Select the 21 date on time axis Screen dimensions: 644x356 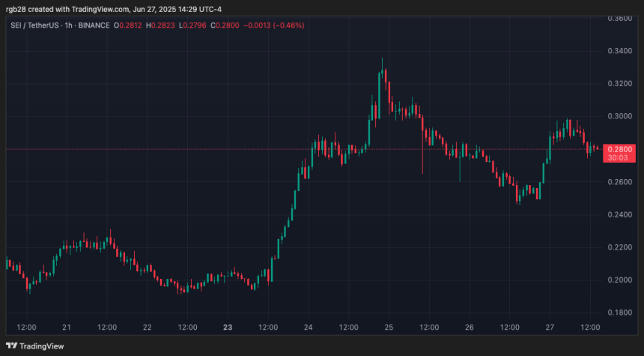coord(67,328)
